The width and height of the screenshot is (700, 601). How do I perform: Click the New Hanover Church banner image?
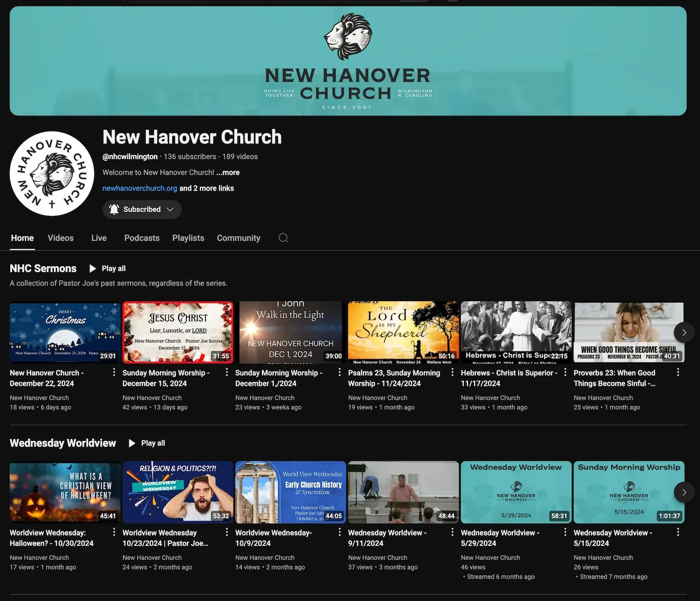(x=348, y=61)
